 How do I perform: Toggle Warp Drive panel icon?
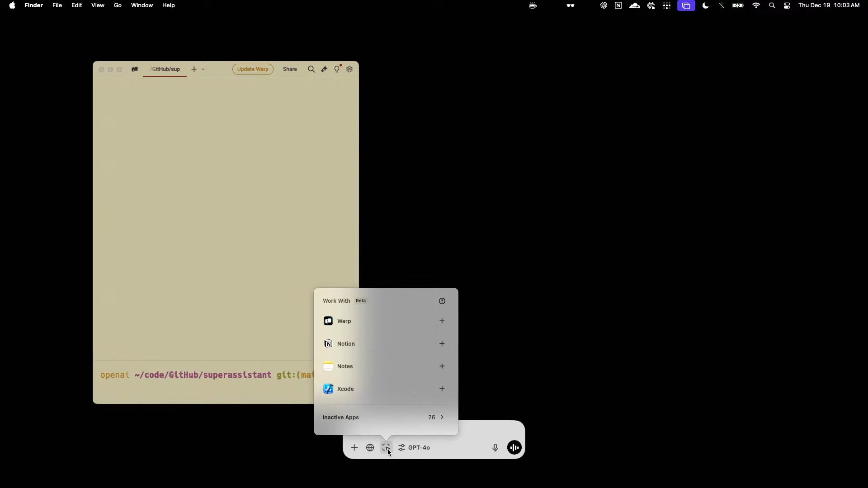pyautogui.click(x=134, y=69)
